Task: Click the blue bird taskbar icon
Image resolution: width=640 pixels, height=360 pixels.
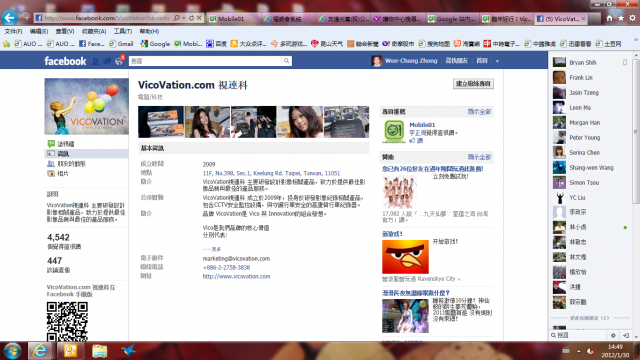Action: 129,351
